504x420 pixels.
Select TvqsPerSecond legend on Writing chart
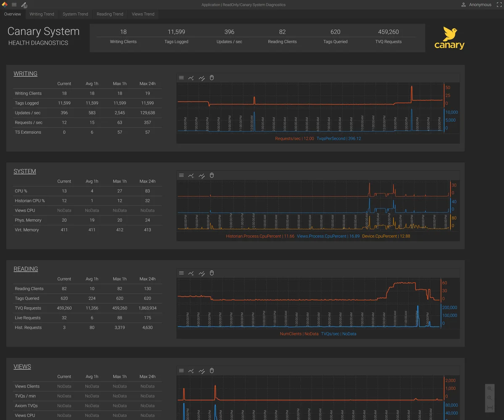[339, 139]
